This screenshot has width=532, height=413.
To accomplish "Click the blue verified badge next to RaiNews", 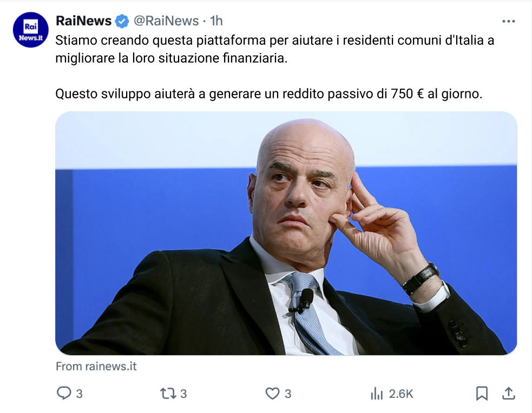I will 122,21.
